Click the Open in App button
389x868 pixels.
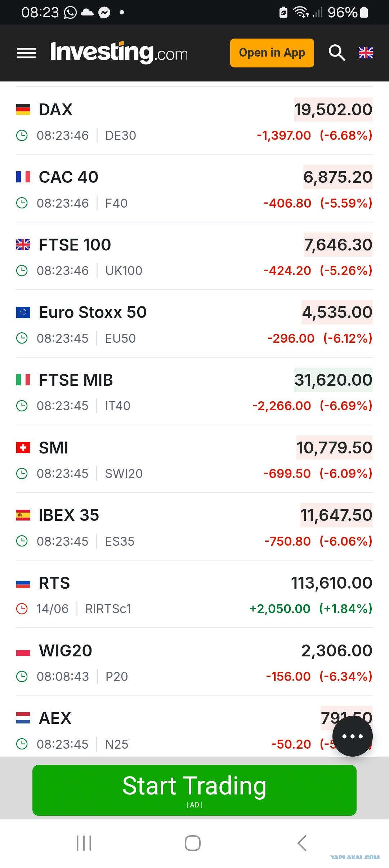coord(272,53)
